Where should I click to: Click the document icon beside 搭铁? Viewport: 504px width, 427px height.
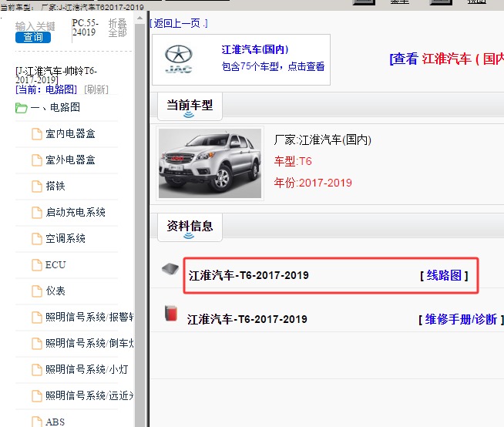37,187
